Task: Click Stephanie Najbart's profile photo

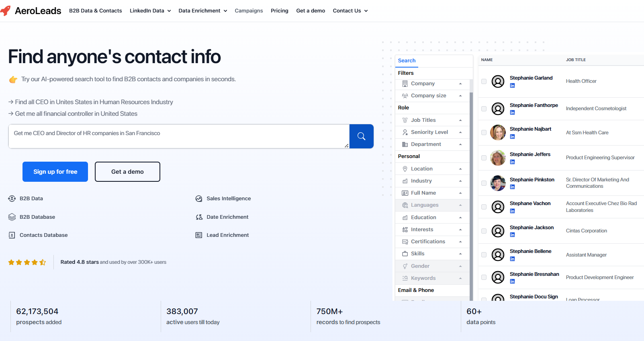Action: click(x=498, y=132)
